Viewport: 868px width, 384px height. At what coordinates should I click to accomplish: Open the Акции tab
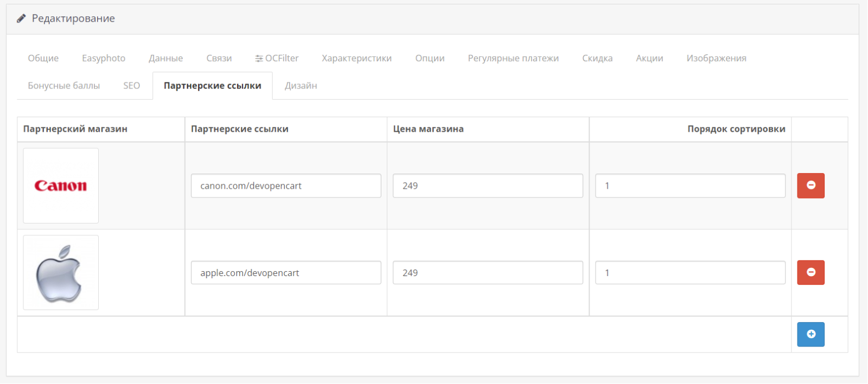point(649,58)
